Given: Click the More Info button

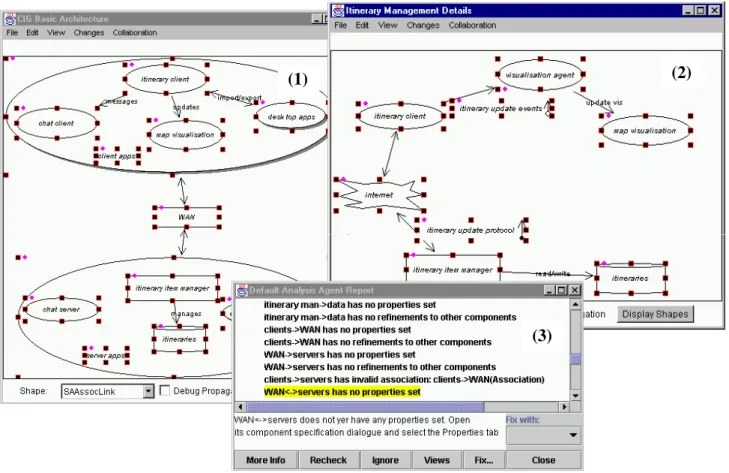Looking at the screenshot, I should pyautogui.click(x=265, y=460).
